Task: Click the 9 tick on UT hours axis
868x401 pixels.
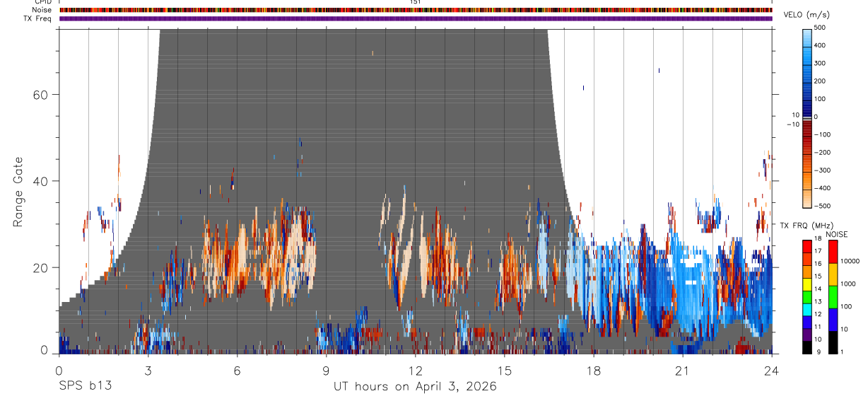Action: tap(326, 370)
